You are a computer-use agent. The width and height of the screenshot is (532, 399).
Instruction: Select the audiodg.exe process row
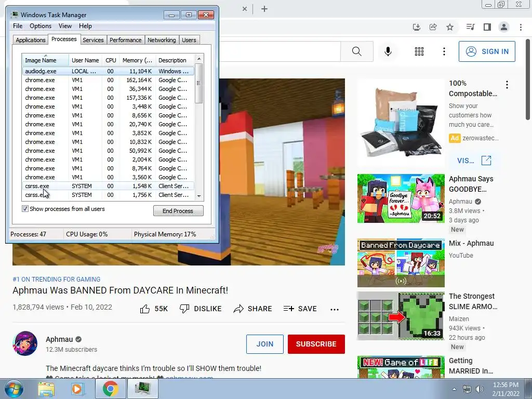[108, 71]
